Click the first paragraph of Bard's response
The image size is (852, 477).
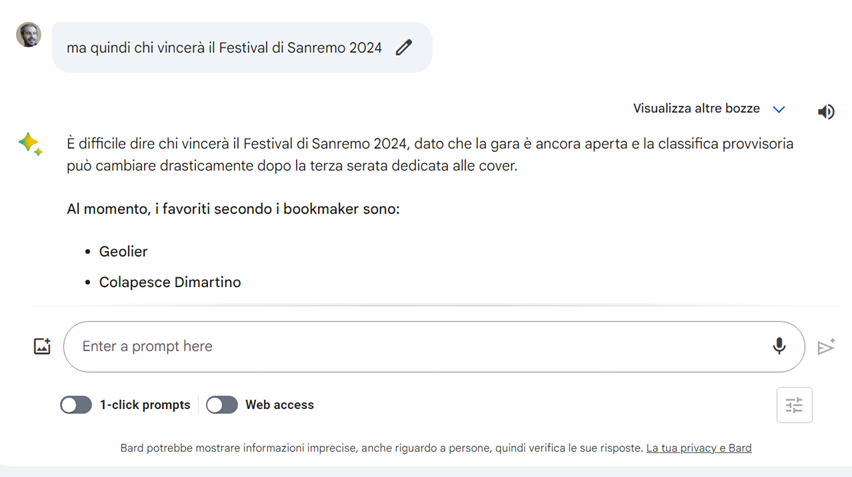click(430, 154)
